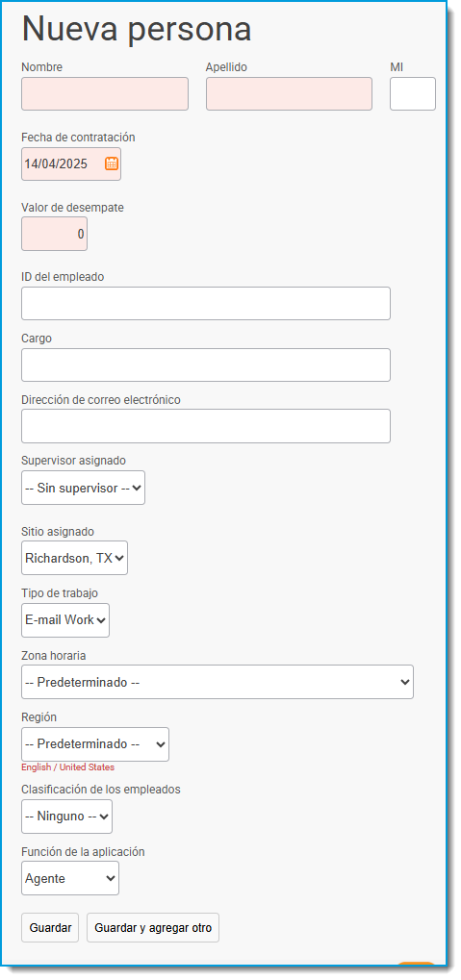
Task: Open the Sitio asignado dropdown showing Richardson, TX
Action: (74, 558)
